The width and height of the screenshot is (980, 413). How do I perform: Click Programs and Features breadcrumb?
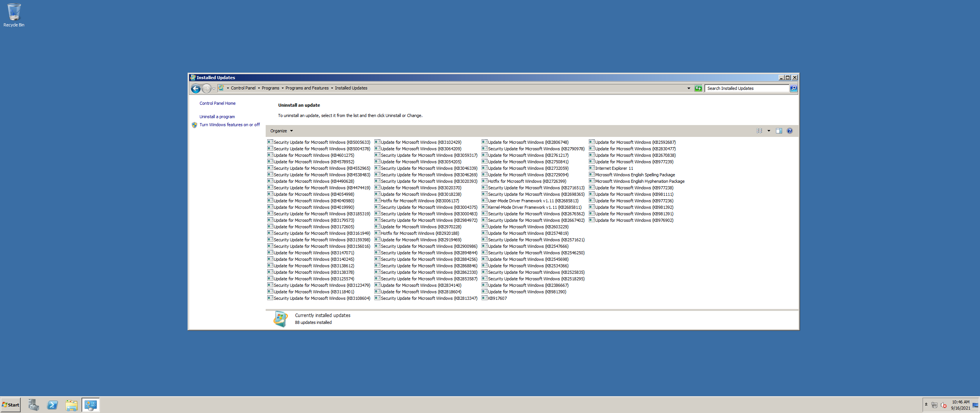coord(307,88)
